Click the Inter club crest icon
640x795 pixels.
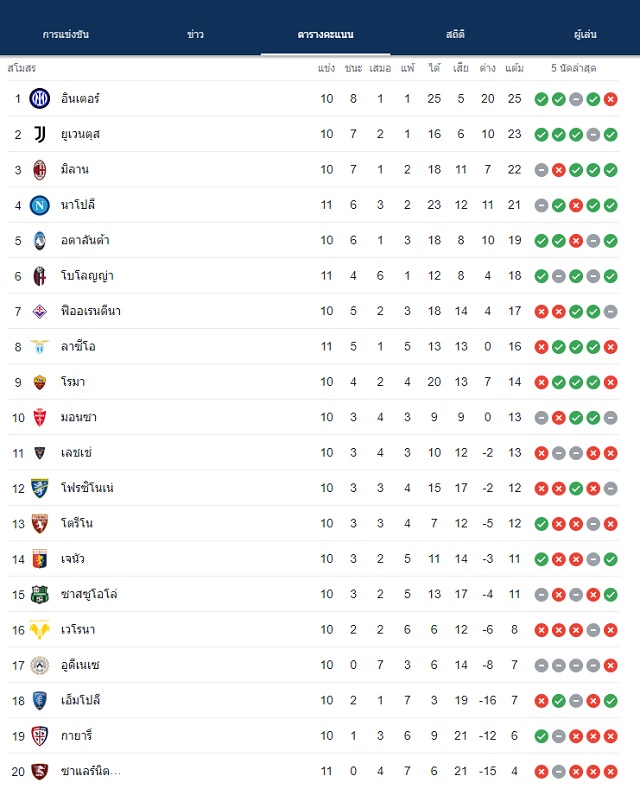[x=40, y=99]
